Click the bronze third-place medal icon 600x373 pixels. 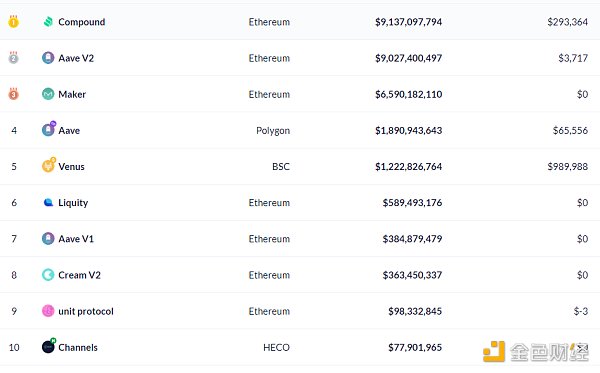click(x=13, y=93)
